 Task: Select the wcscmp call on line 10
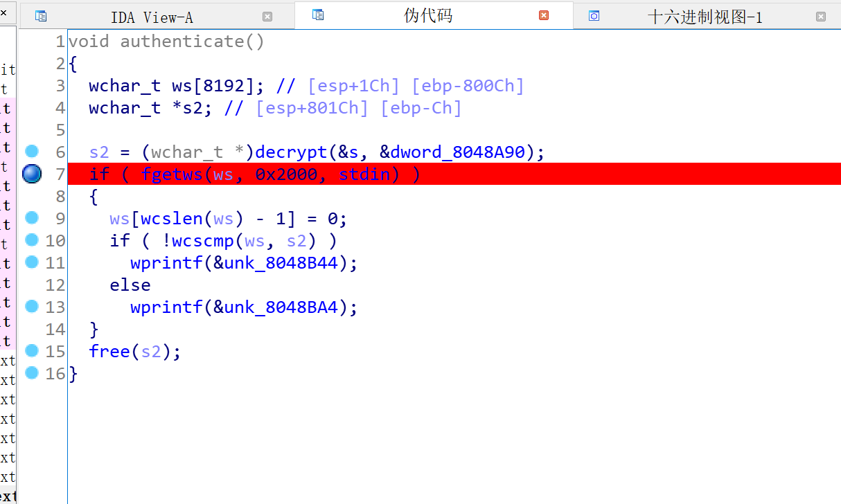202,240
